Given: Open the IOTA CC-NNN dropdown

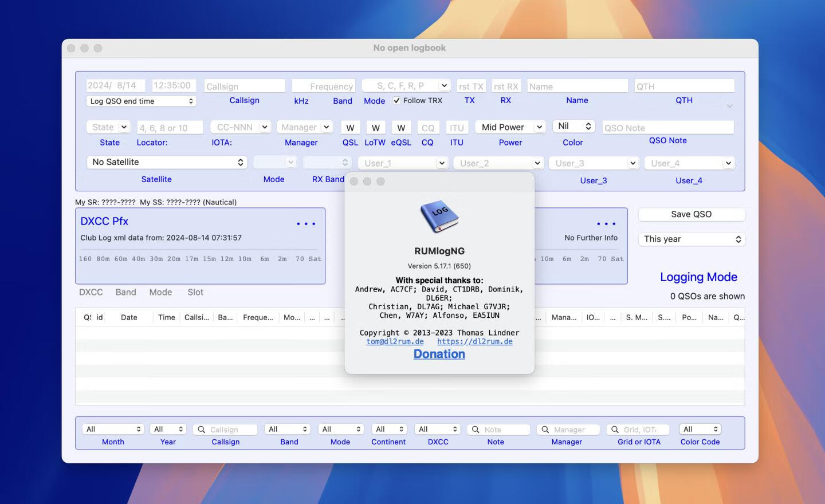Looking at the screenshot, I should [265, 127].
